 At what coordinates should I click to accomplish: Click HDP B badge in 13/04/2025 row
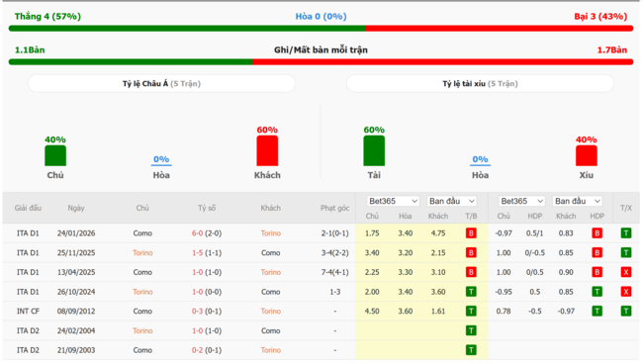coord(597,272)
